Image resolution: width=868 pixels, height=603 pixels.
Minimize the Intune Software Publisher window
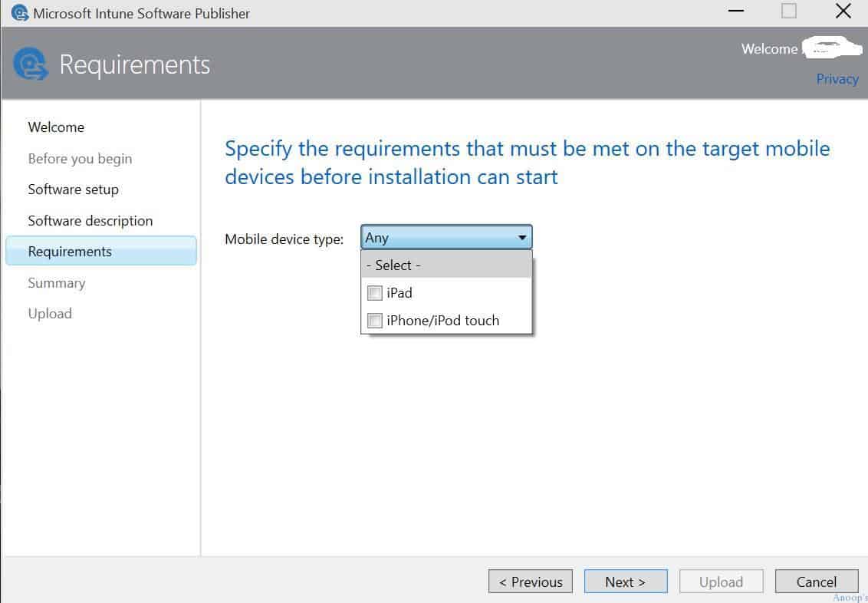tap(735, 11)
